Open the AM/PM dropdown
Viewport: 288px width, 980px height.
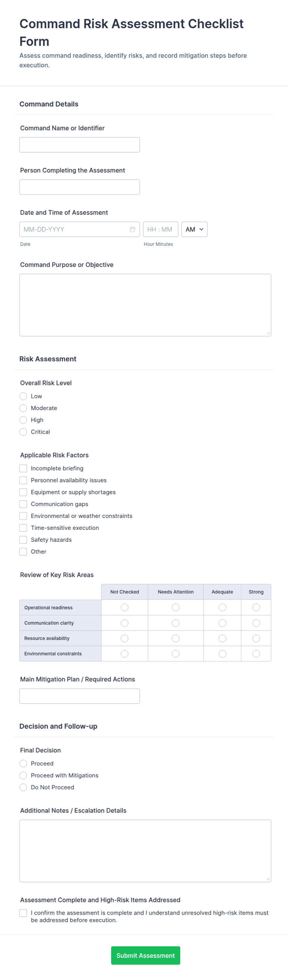click(194, 229)
